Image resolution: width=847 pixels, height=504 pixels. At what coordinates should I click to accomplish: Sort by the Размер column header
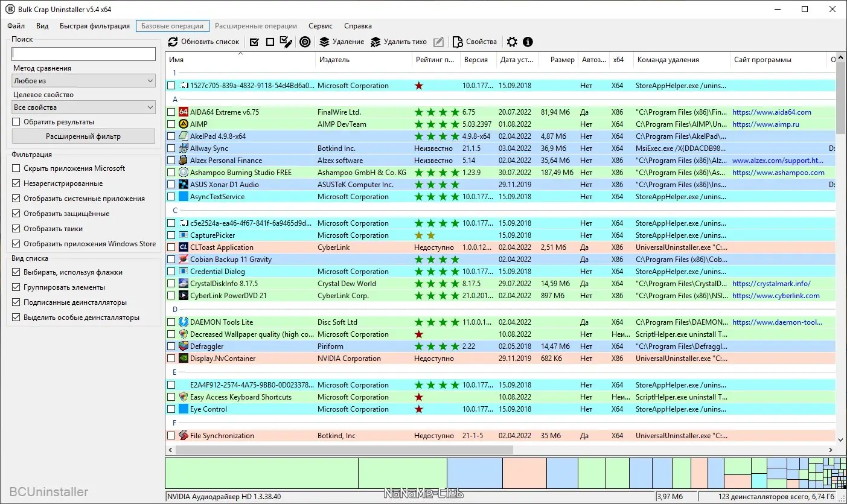point(557,60)
